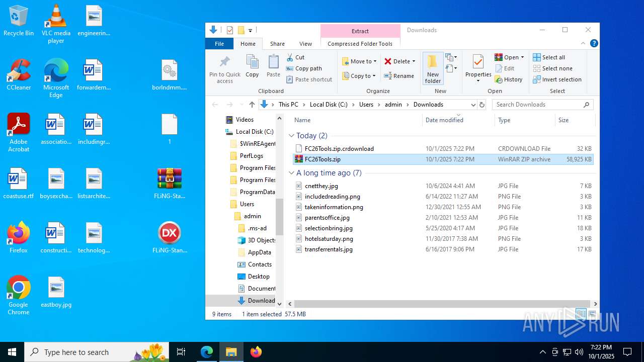Click Pin to Quick access icon
Image resolution: width=644 pixels, height=362 pixels.
click(x=225, y=69)
